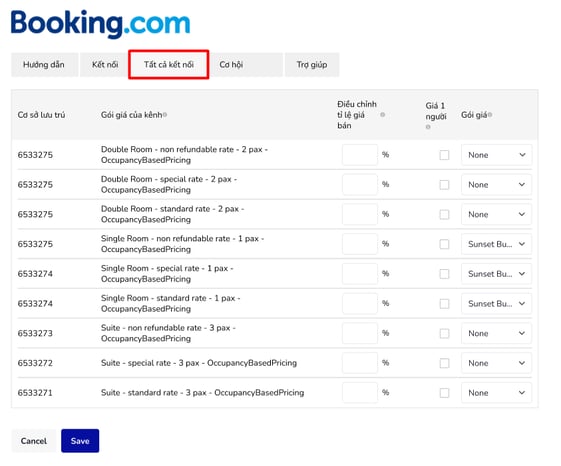Tick Giá 1 người for Single Room special rate

click(x=444, y=274)
